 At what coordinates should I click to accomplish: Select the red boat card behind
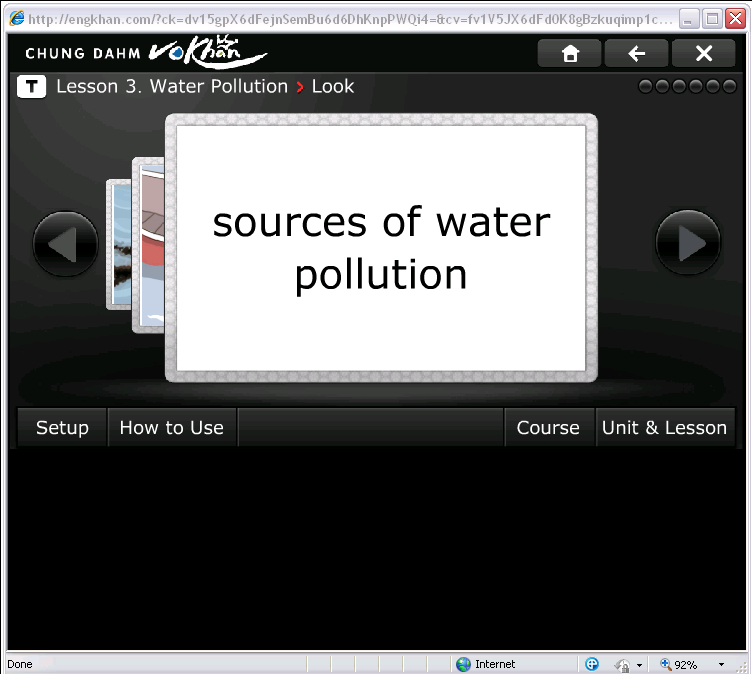[149, 245]
